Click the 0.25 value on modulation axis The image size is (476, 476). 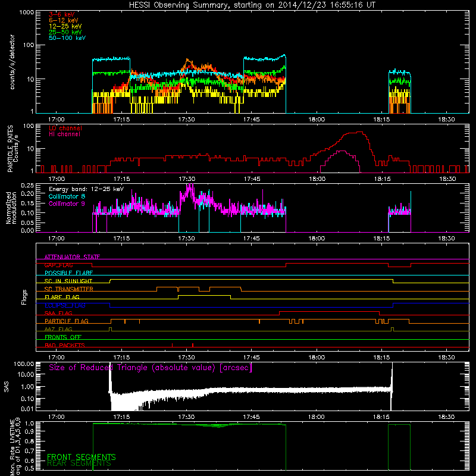(27, 185)
